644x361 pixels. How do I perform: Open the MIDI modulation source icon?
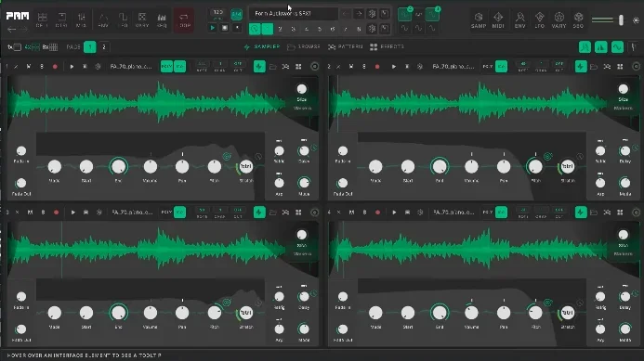point(498,19)
